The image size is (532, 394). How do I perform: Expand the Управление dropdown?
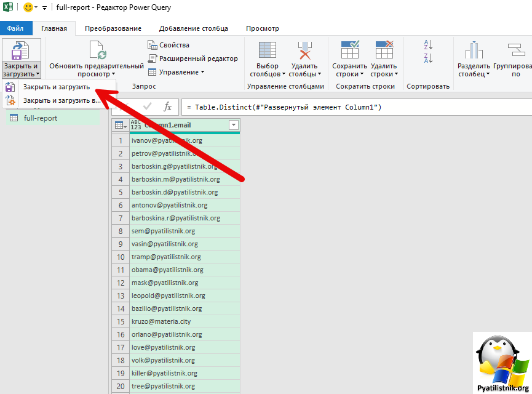point(177,72)
